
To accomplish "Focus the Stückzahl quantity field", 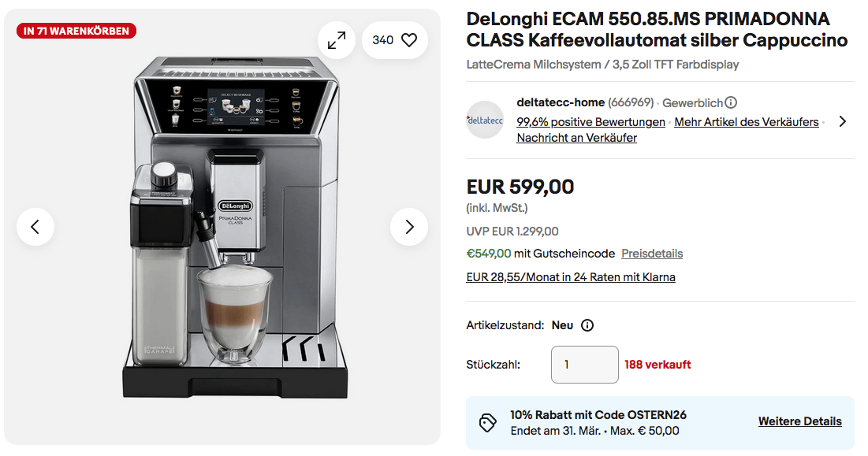I will point(584,364).
